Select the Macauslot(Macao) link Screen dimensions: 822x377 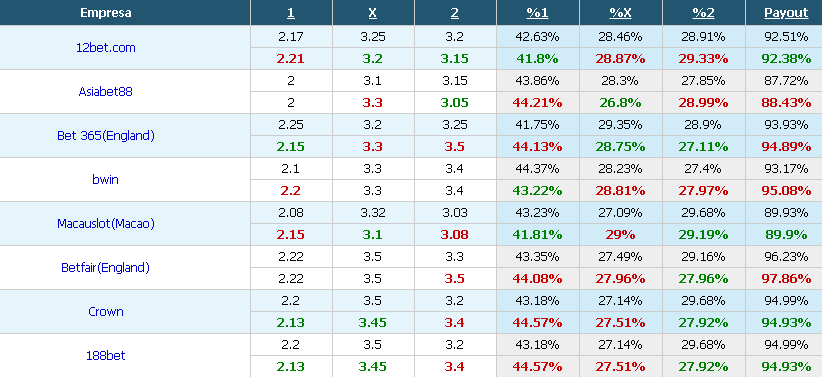(105, 224)
